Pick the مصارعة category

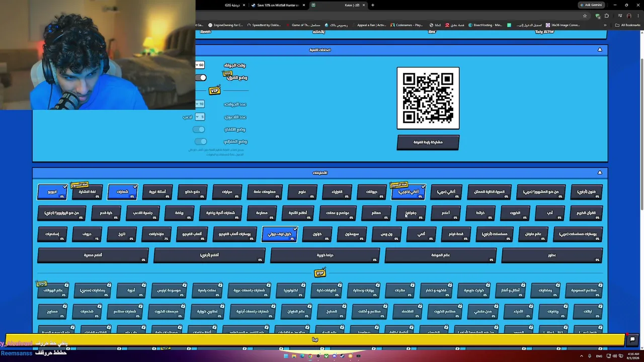[x=262, y=213]
